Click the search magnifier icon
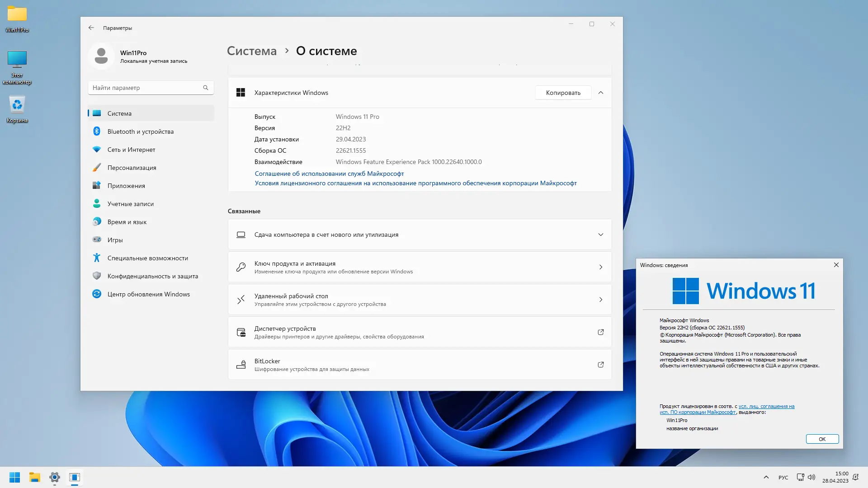 [x=206, y=88]
